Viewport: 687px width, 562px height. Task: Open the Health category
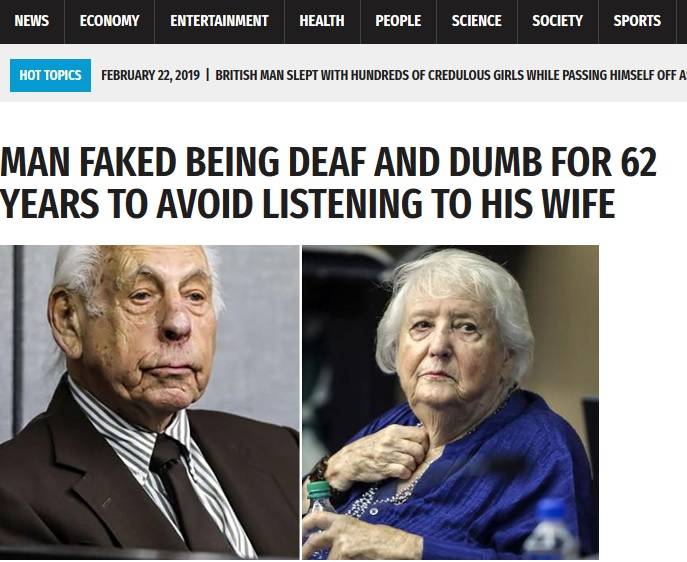pos(322,21)
